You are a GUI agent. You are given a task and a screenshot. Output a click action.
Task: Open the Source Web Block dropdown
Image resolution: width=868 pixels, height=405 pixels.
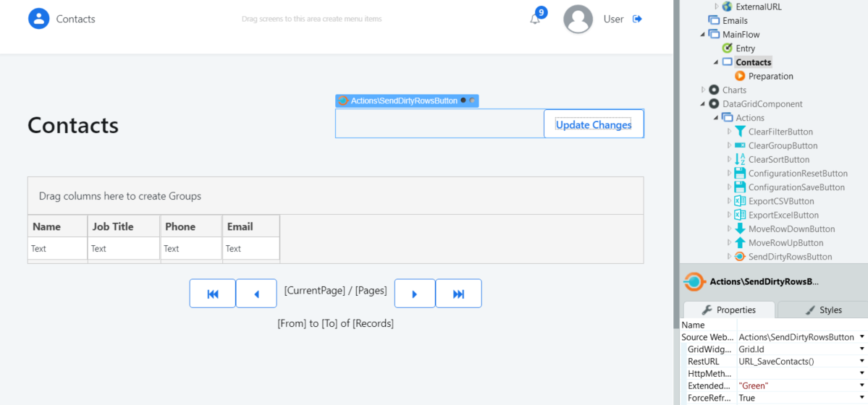862,337
